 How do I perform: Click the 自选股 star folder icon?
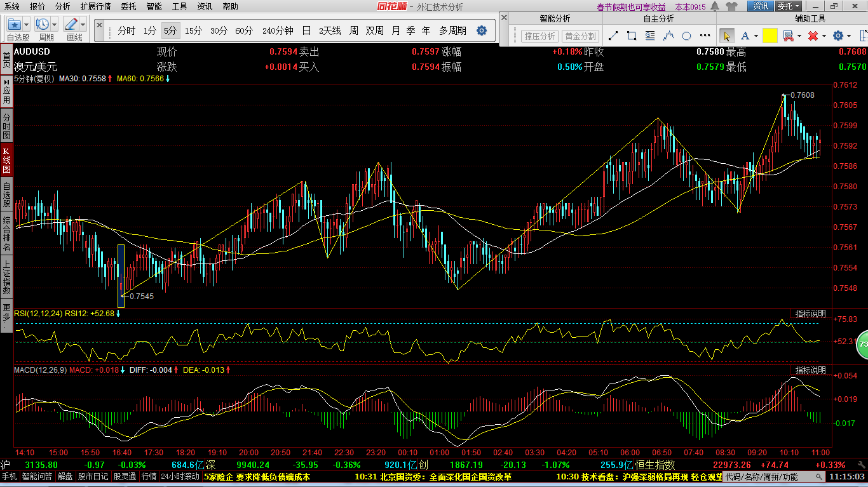tap(15, 25)
